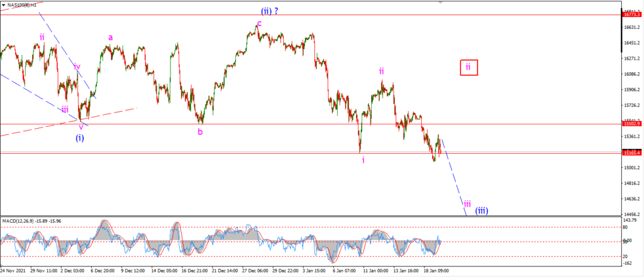Open the dropdown arrow beside NAS100 title

click(x=3, y=4)
